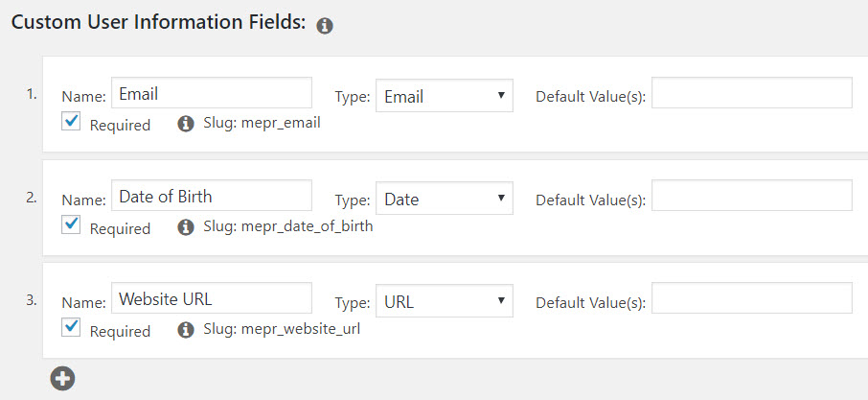Click Default Value(s) box for Website URL
Image resolution: width=868 pixels, height=400 pixels.
coord(752,298)
